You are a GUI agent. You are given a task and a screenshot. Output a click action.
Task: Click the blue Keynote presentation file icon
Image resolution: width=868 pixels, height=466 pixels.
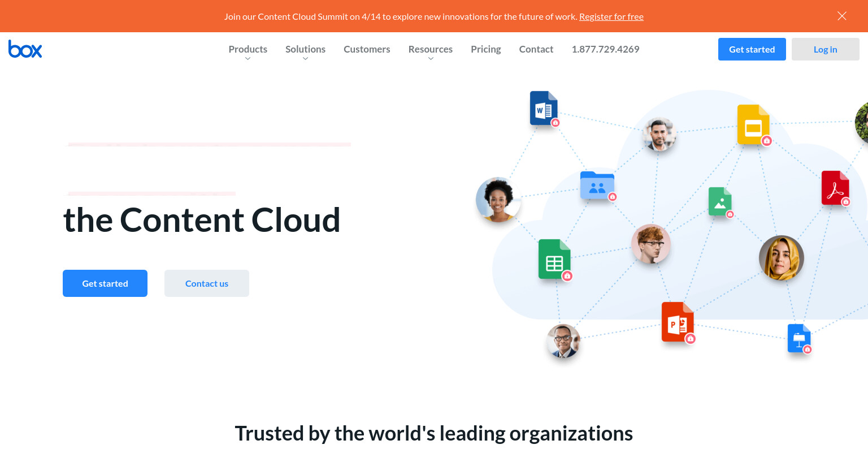tap(799, 338)
